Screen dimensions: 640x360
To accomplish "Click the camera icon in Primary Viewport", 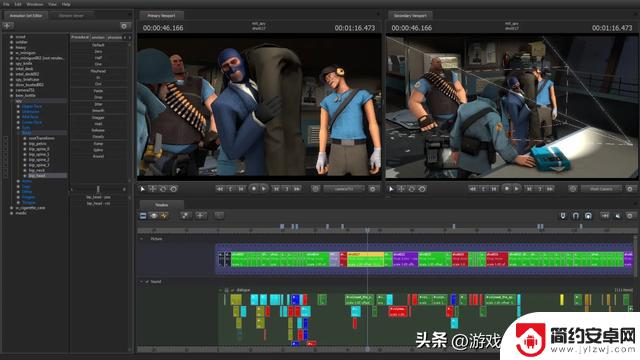I will point(315,189).
